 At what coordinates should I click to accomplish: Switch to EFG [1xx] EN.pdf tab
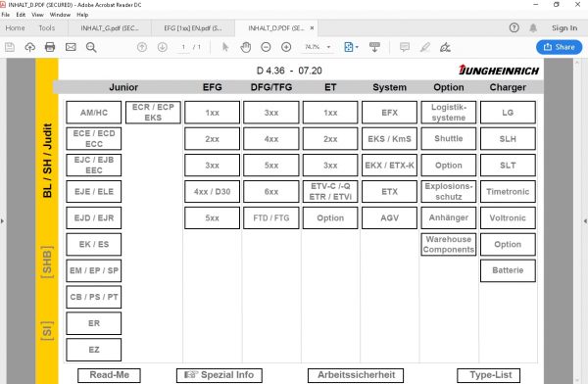pos(193,28)
